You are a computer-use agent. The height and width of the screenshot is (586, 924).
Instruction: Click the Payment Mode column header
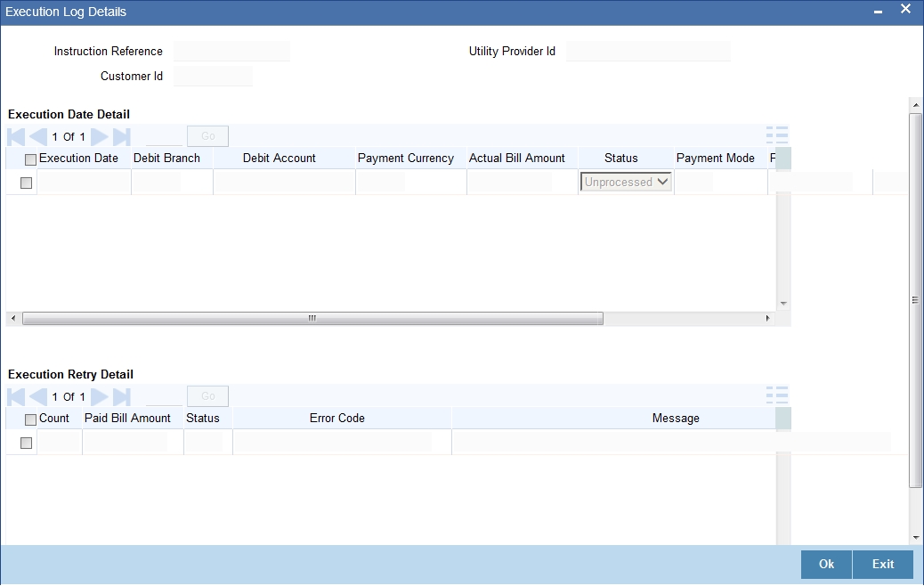(x=716, y=158)
